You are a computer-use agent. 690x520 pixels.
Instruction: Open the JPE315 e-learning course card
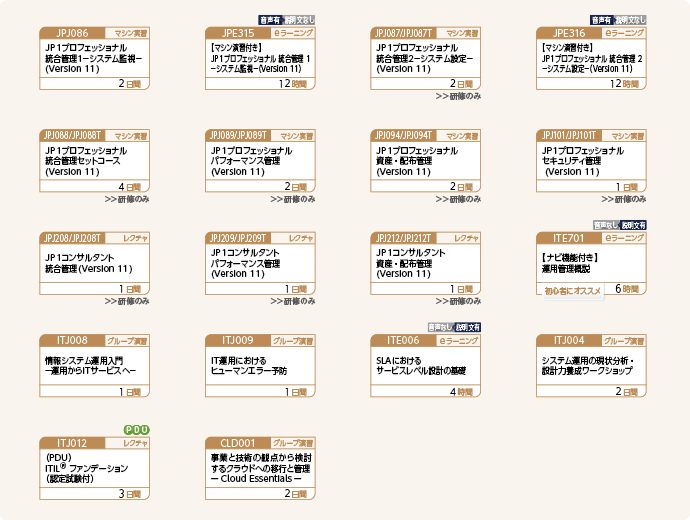(260, 59)
